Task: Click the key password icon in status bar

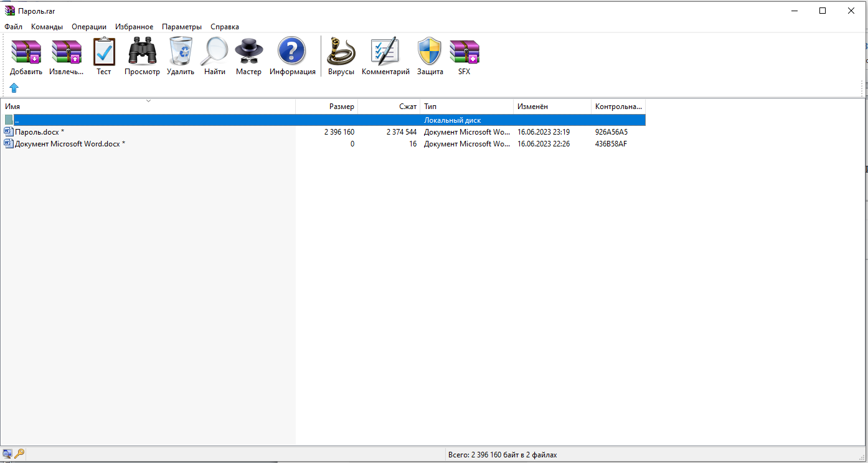Action: coord(19,454)
